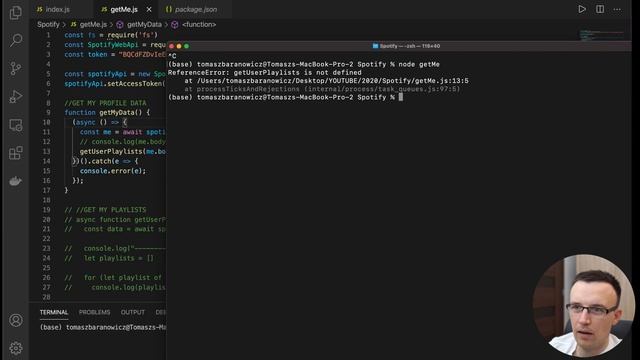Viewport: 640px width, 360px height.
Task: Click the ReferenceError message line
Action: [x=264, y=73]
